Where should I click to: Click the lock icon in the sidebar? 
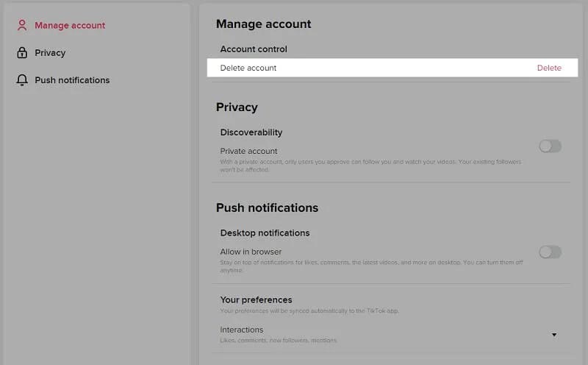22,52
